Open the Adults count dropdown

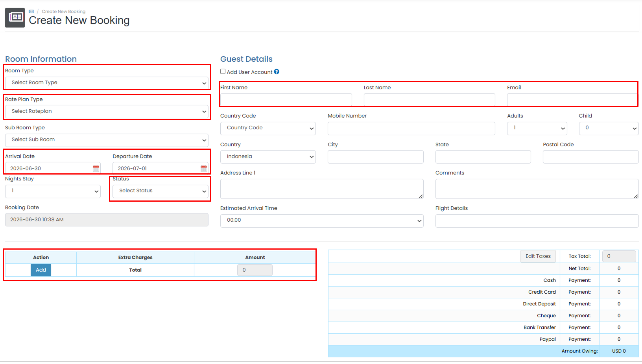pos(537,129)
